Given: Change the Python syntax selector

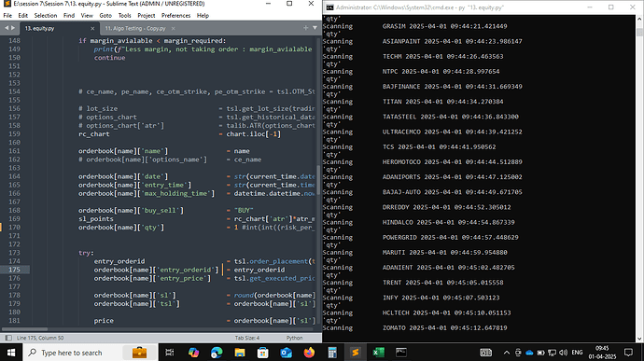Looking at the screenshot, I should 295,338.
